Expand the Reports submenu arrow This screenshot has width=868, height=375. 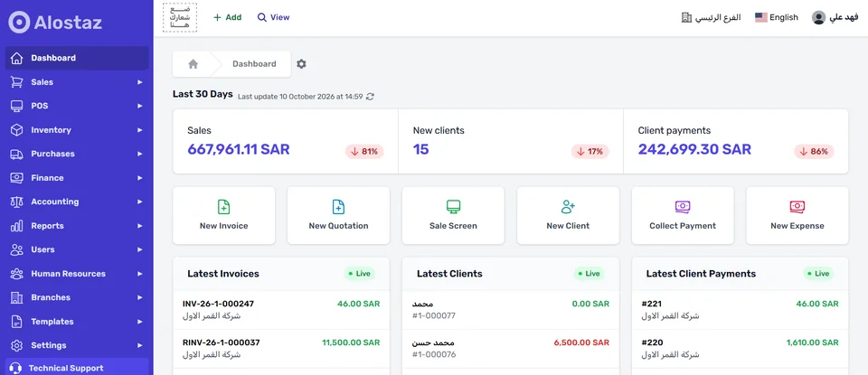139,226
